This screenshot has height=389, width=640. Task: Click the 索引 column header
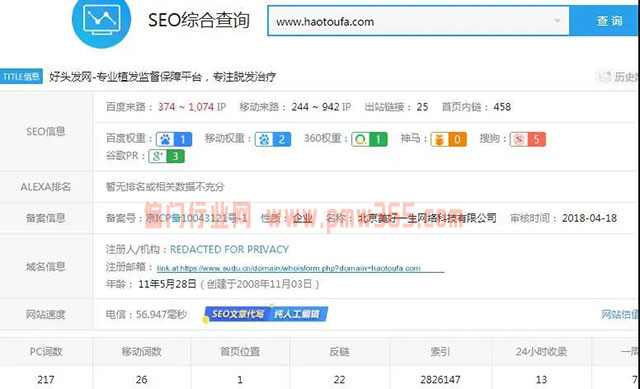440,351
